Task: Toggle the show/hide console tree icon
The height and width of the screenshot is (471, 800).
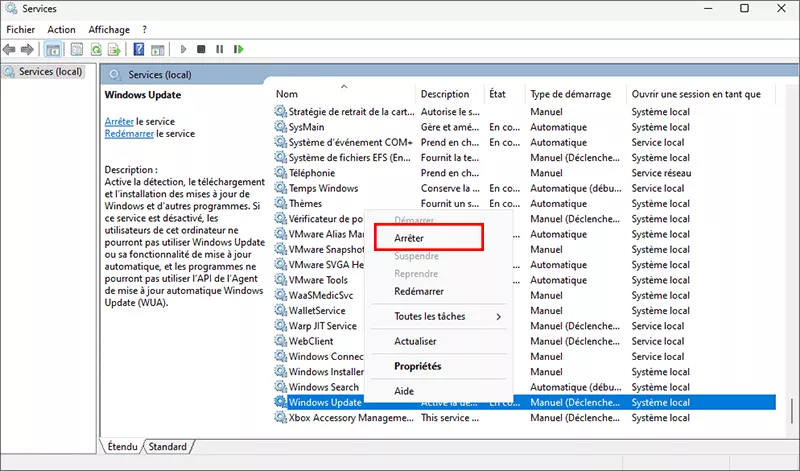Action: click(53, 49)
